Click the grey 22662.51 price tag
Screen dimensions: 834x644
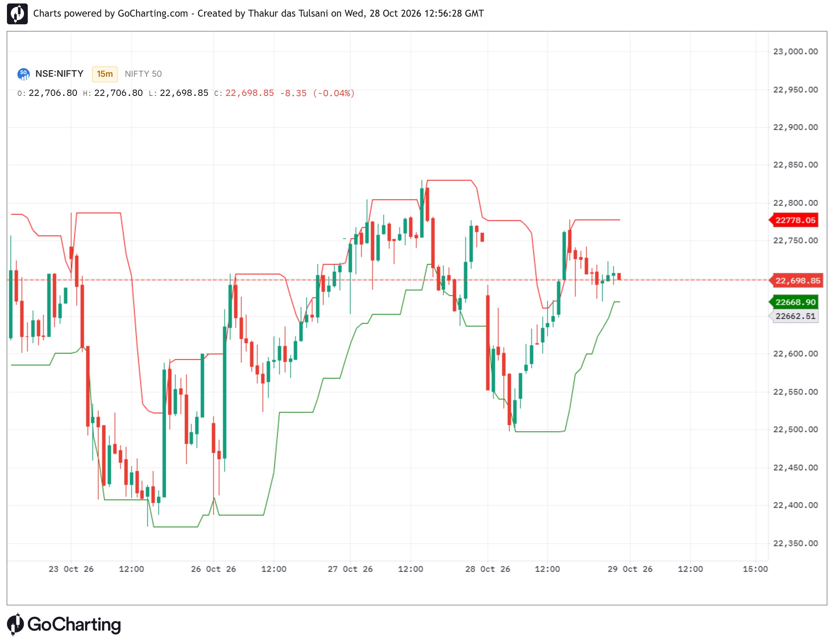(x=794, y=316)
